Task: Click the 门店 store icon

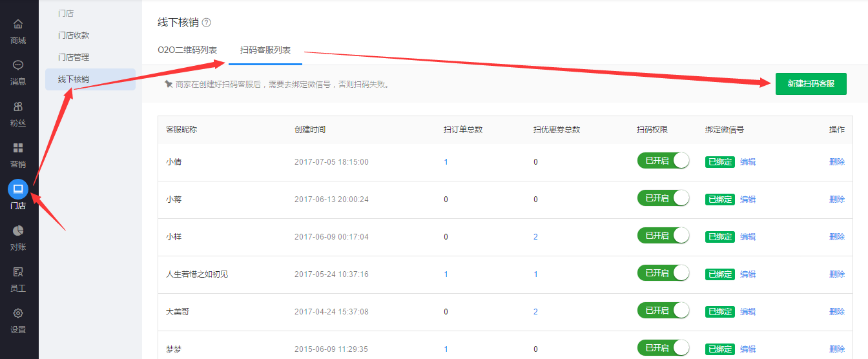Action: coord(18,189)
